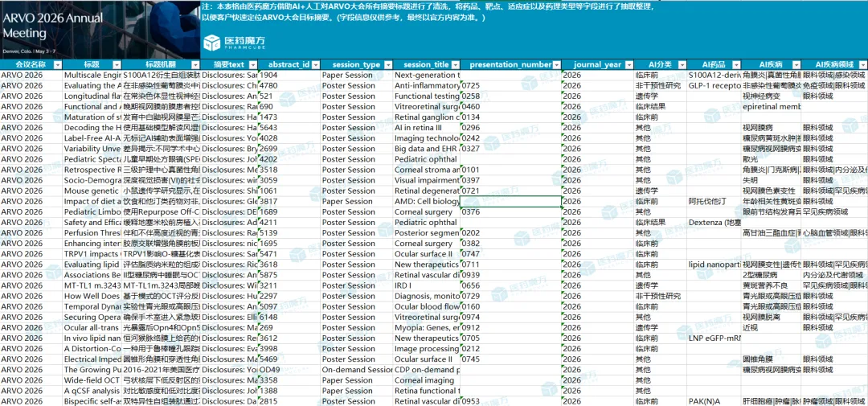Select the selected empty cell beside AMD: Cell biology
The width and height of the screenshot is (868, 406).
511,202
